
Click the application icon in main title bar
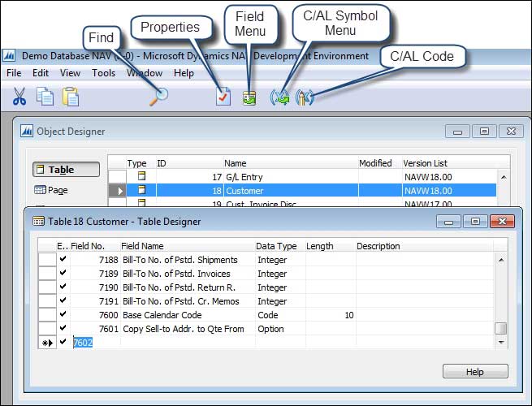pos(9,55)
